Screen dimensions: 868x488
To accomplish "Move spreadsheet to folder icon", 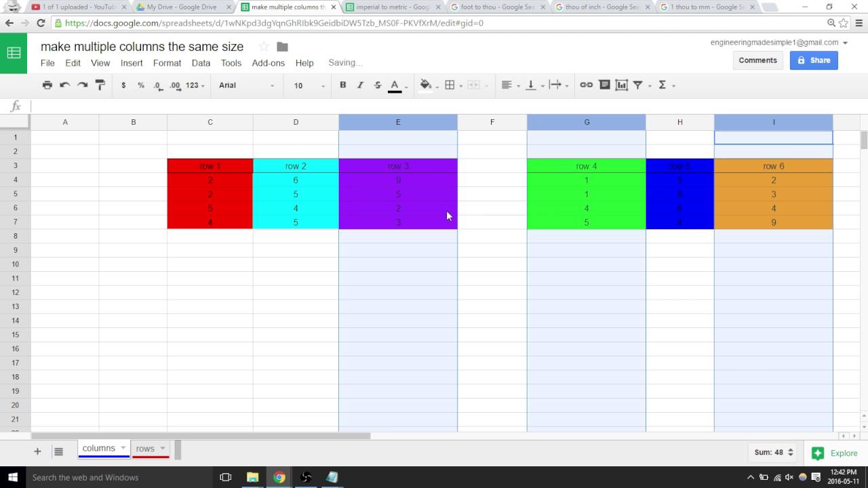I will tap(283, 47).
